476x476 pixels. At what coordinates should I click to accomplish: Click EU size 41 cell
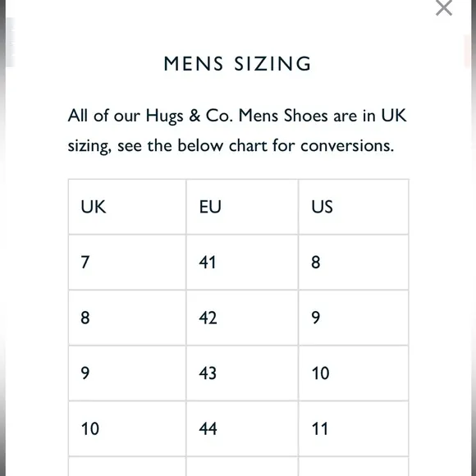click(242, 263)
